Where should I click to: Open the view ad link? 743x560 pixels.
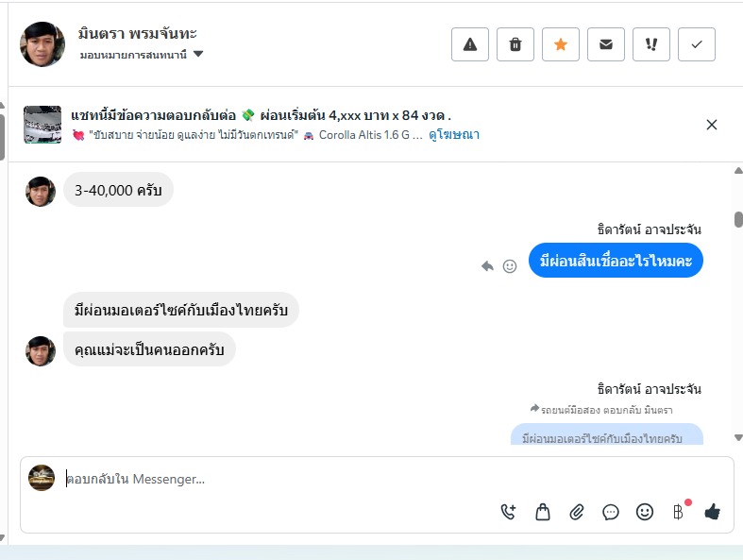click(x=454, y=135)
